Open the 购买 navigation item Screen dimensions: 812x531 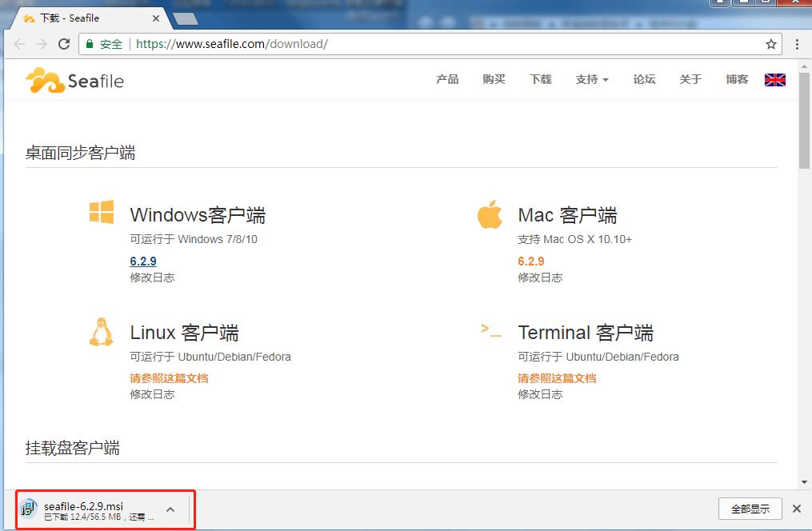(x=494, y=79)
